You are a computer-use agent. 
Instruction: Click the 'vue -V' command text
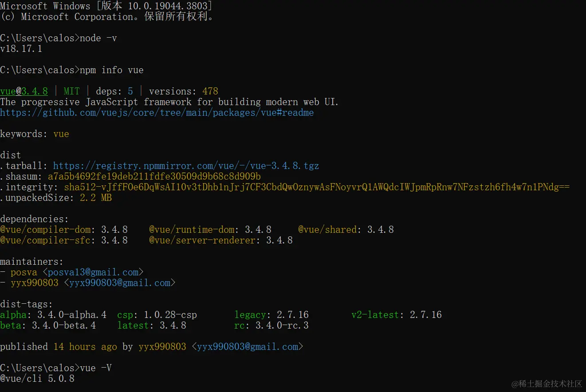click(96, 368)
